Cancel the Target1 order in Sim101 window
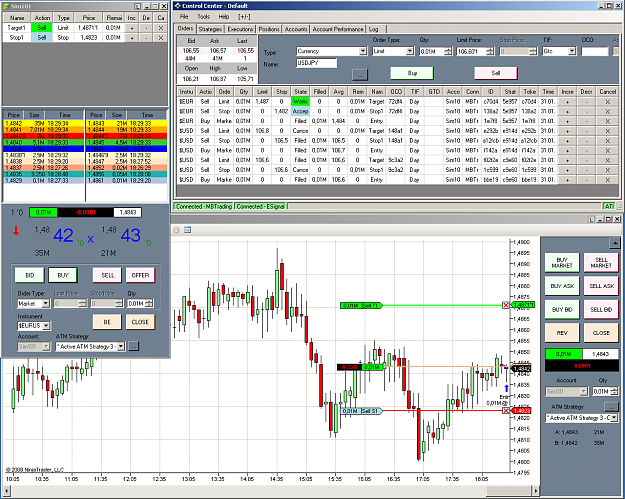This screenshot has height=499, width=625. pos(161,28)
